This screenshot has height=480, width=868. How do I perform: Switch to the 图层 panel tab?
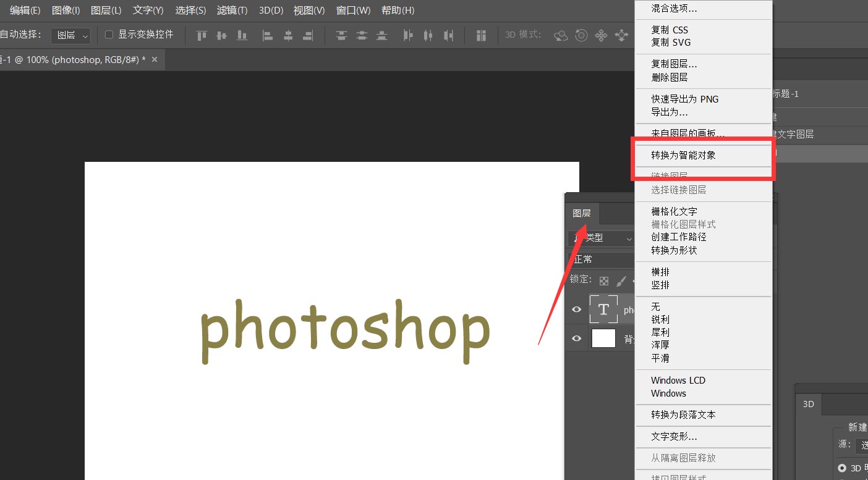pos(582,214)
